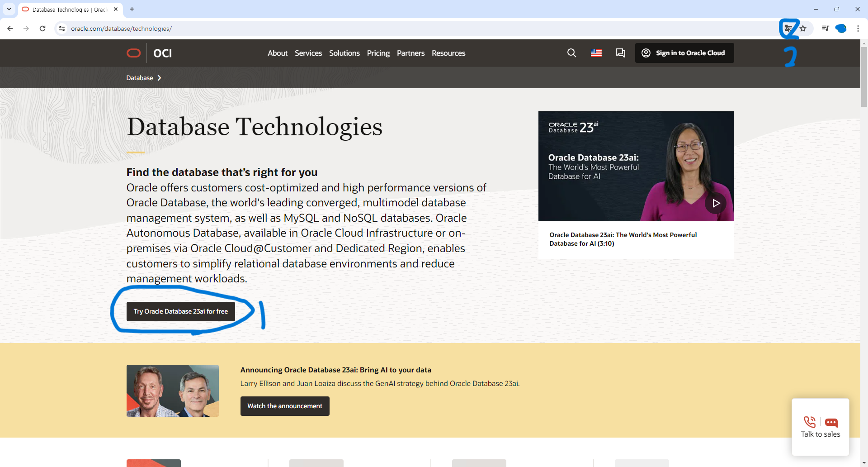
Task: Click the Talk to sales phone icon
Action: [x=810, y=422]
